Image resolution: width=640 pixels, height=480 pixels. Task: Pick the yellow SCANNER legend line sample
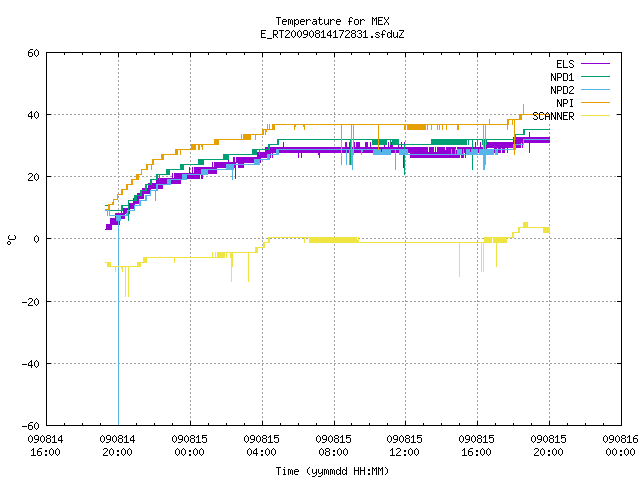coord(595,116)
